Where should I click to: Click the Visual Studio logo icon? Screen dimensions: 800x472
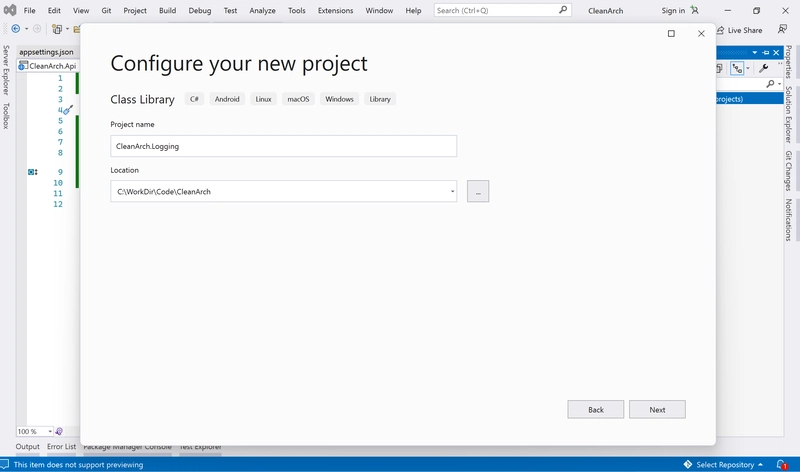[8, 10]
